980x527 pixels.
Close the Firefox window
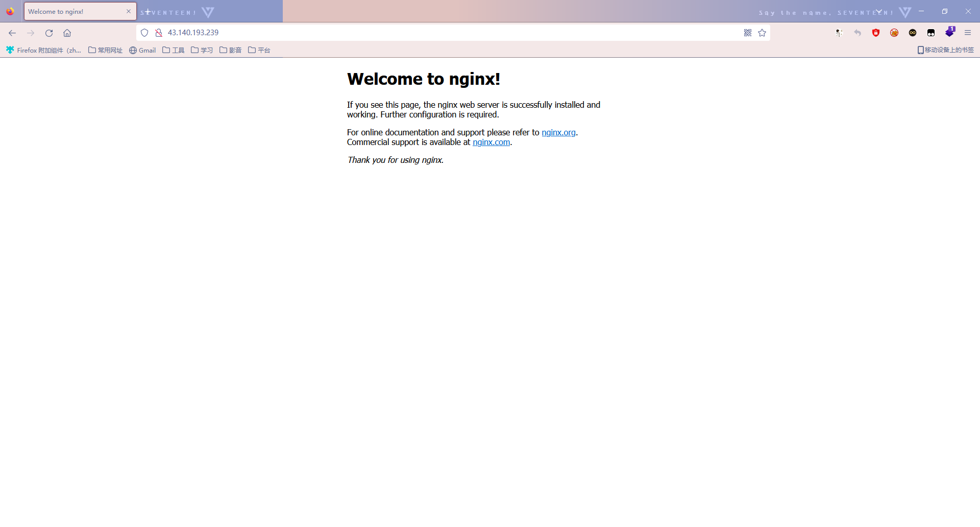click(x=968, y=11)
